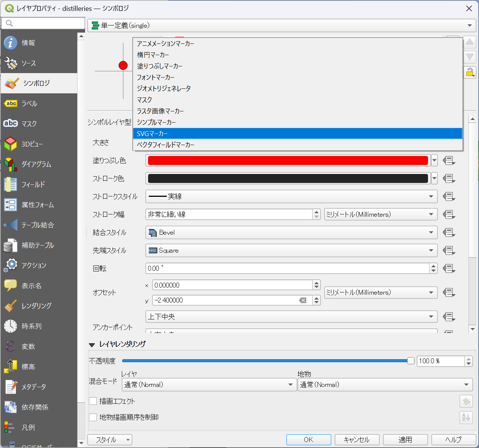Go to the ダイアグラム (Diagrams) page
This screenshot has height=448, width=479.
click(36, 164)
